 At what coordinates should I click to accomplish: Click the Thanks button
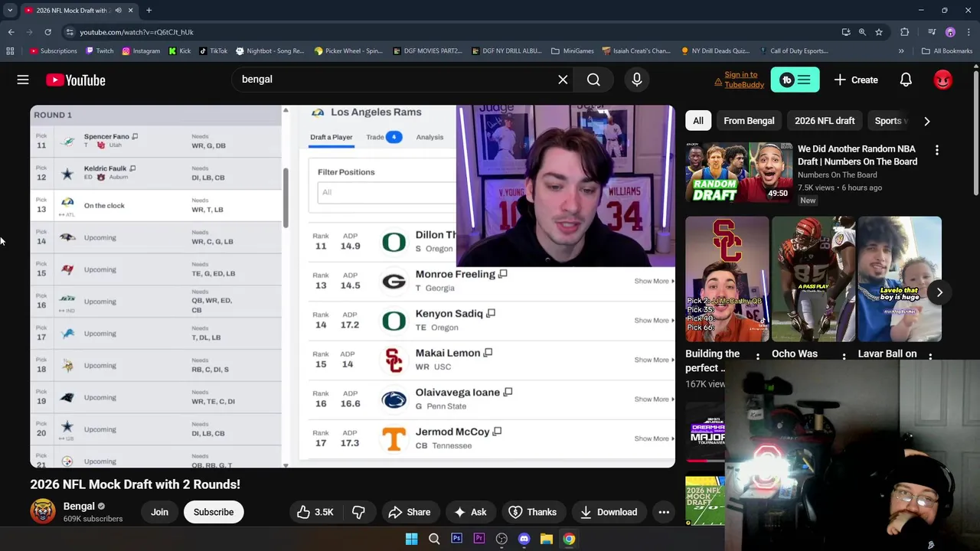click(x=532, y=512)
